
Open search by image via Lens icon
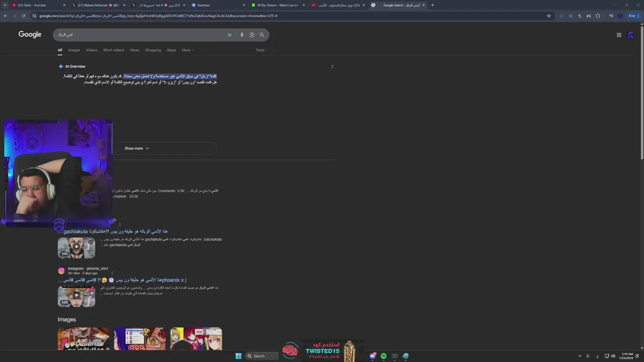coord(252,35)
